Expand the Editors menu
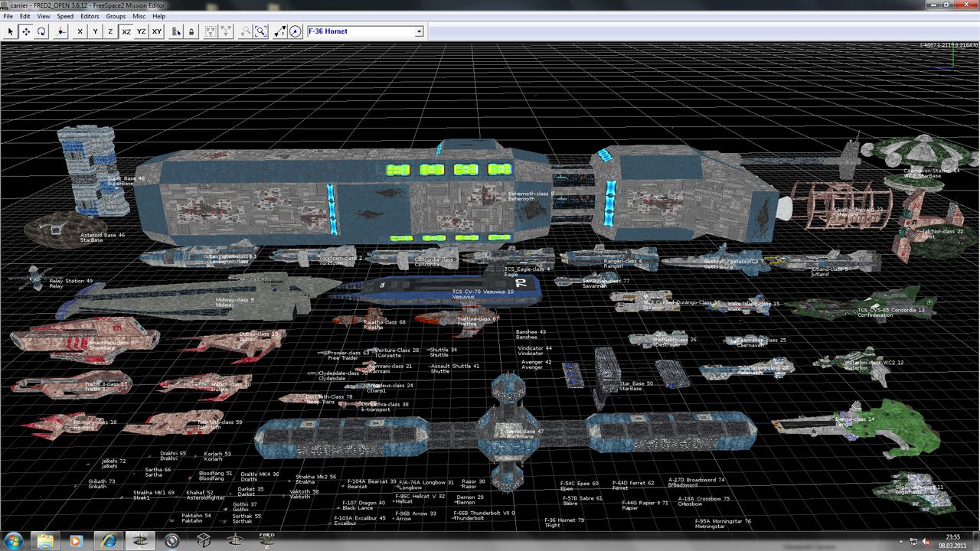This screenshot has width=980, height=551. coord(90,16)
